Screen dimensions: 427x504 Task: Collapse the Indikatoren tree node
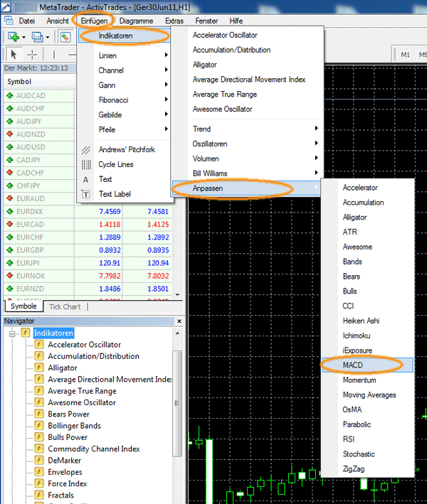click(x=12, y=333)
